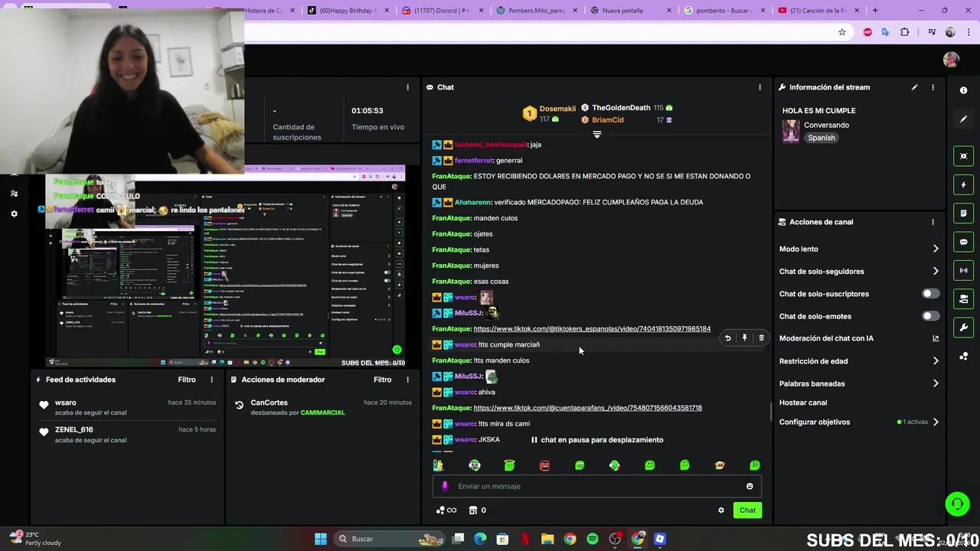The height and width of the screenshot is (551, 980).
Task: Resume chat via 'chat en pausa' banner
Action: [x=597, y=440]
